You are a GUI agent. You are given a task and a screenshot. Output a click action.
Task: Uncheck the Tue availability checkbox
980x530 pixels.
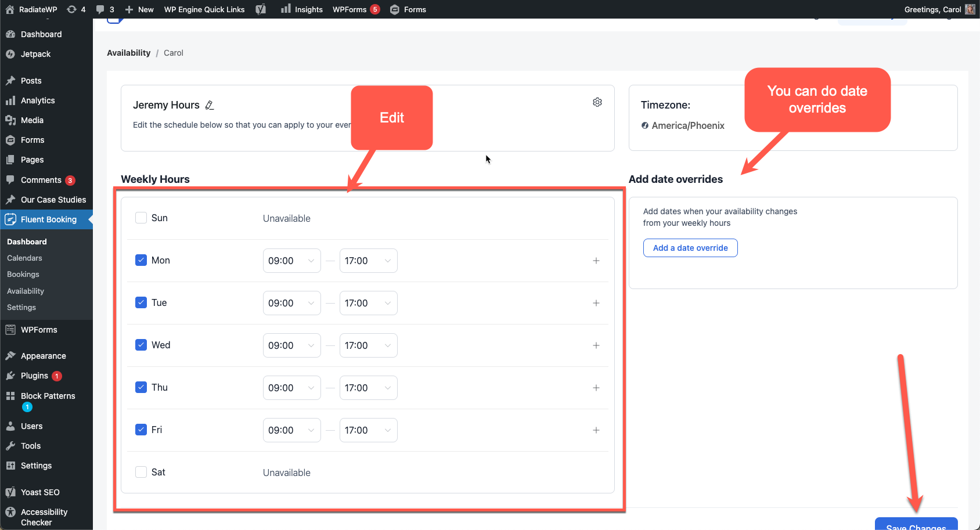[x=141, y=302]
